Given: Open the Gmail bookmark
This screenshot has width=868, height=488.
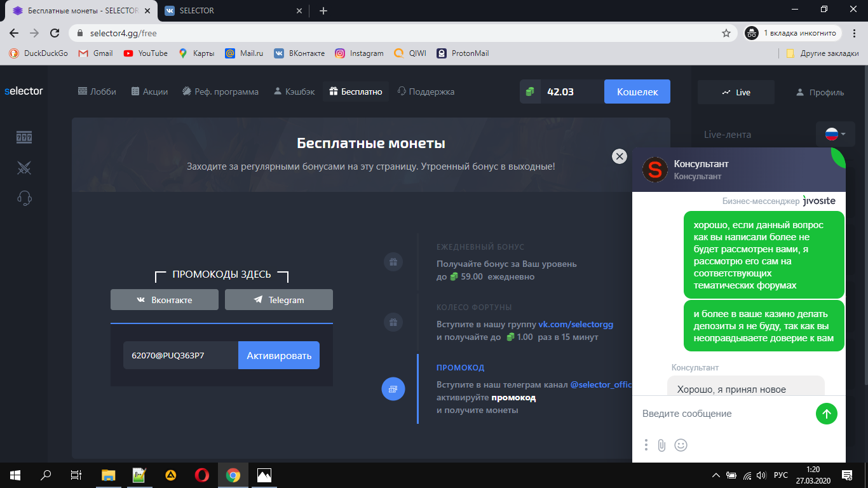Looking at the screenshot, I should click(x=96, y=53).
